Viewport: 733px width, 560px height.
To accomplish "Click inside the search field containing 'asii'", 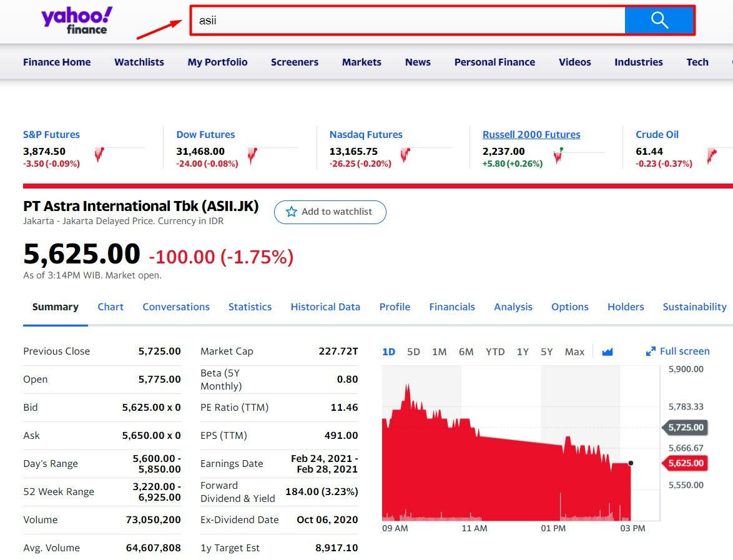I will click(x=407, y=20).
